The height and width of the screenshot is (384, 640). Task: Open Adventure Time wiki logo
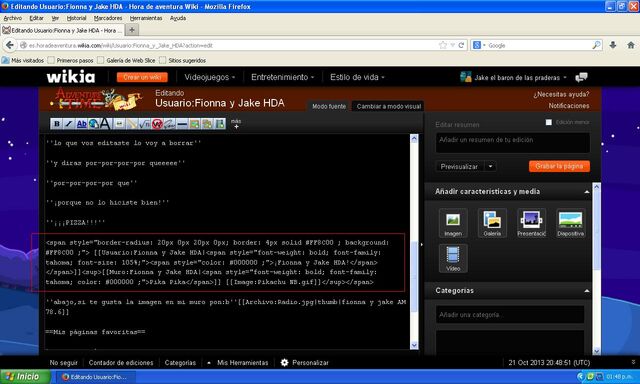[97, 99]
